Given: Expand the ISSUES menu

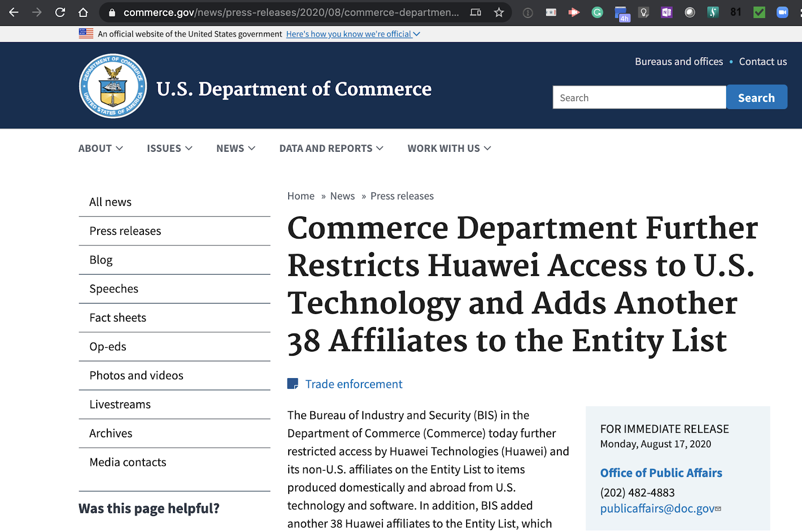Looking at the screenshot, I should point(169,148).
